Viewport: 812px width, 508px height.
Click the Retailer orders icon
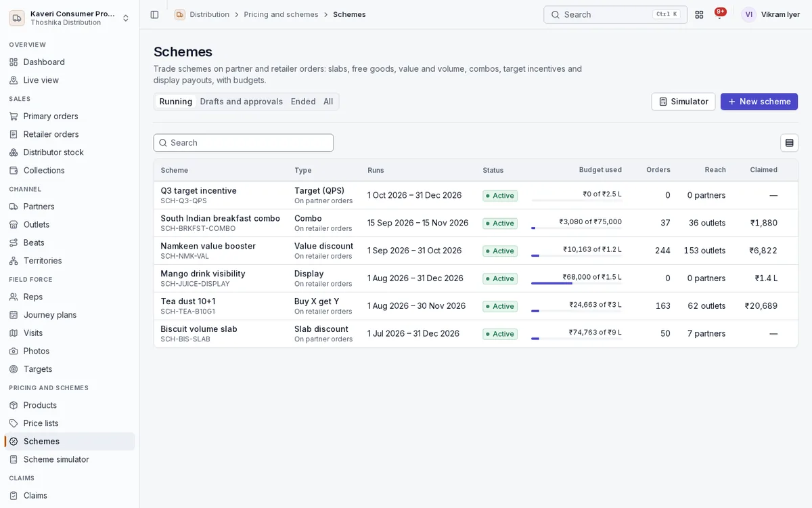tap(14, 134)
